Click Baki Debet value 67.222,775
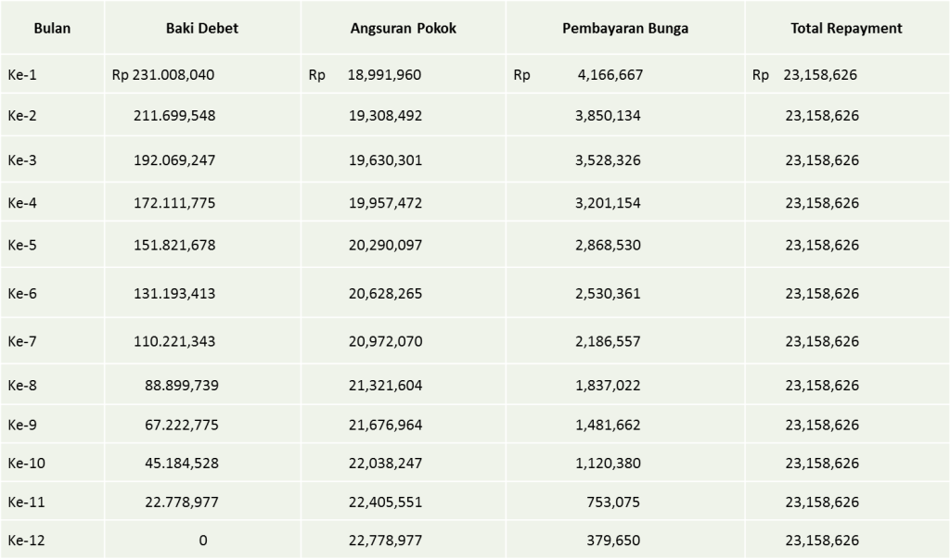This screenshot has width=950, height=560. click(182, 425)
